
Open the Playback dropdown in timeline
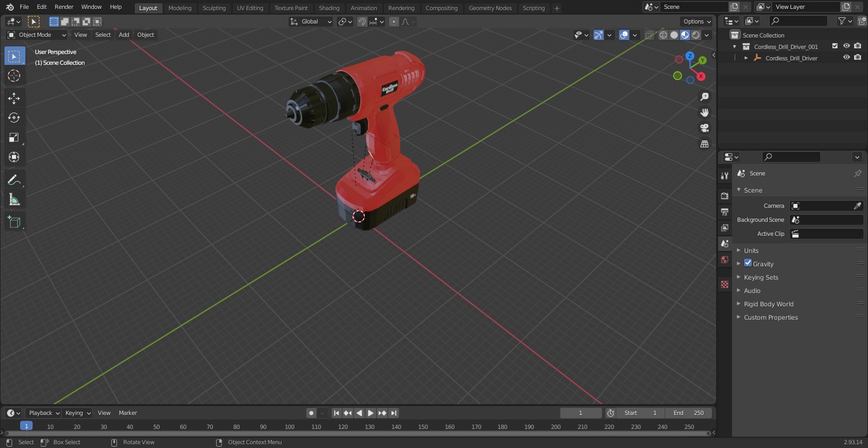coord(43,413)
